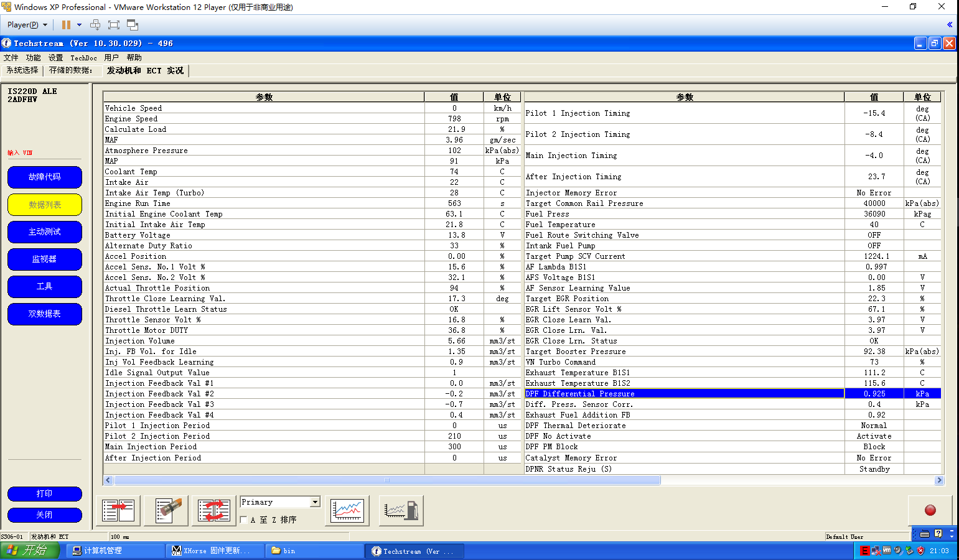Screen dimensions: 959x560
Task: Click the 输入 VIN link
Action: coord(20,152)
